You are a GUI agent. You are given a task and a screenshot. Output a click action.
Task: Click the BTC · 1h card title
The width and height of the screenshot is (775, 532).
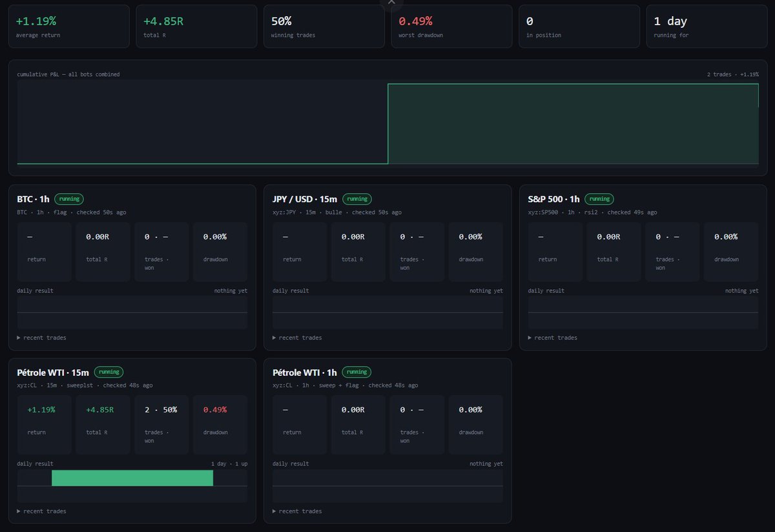point(33,199)
